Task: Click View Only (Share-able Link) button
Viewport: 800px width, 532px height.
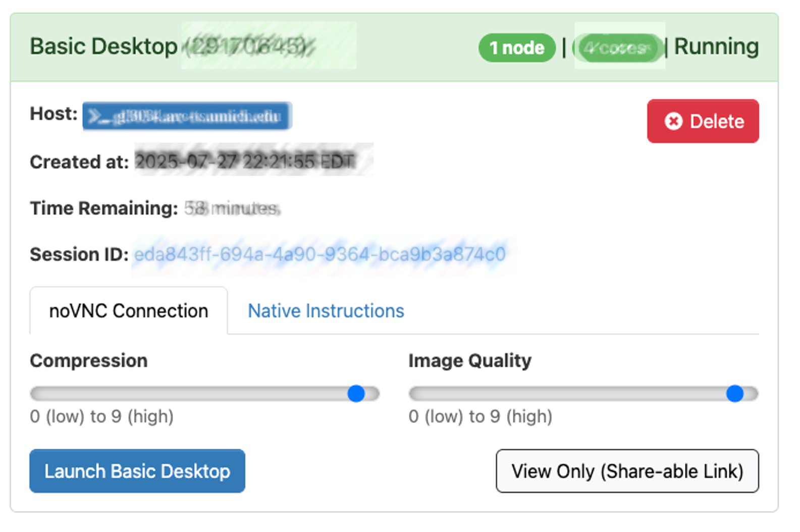Action: (627, 471)
